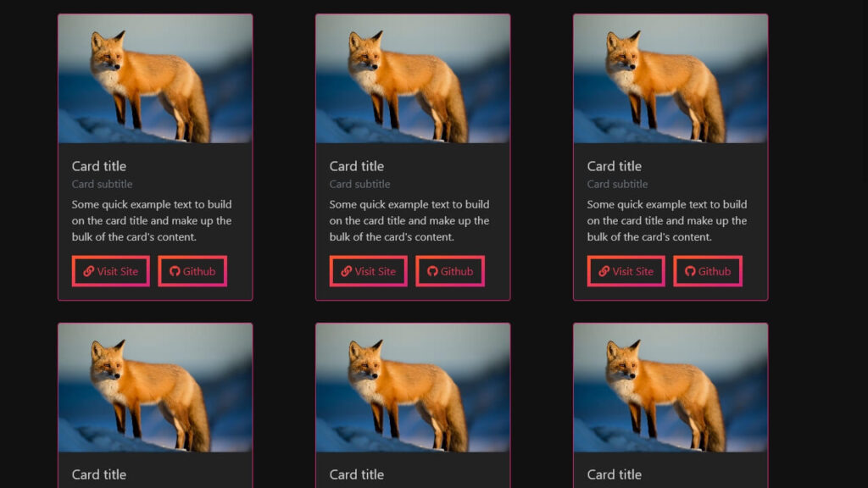This screenshot has height=488, width=868.
Task: Select the GitHub icon in the top-right card
Action: (689, 271)
